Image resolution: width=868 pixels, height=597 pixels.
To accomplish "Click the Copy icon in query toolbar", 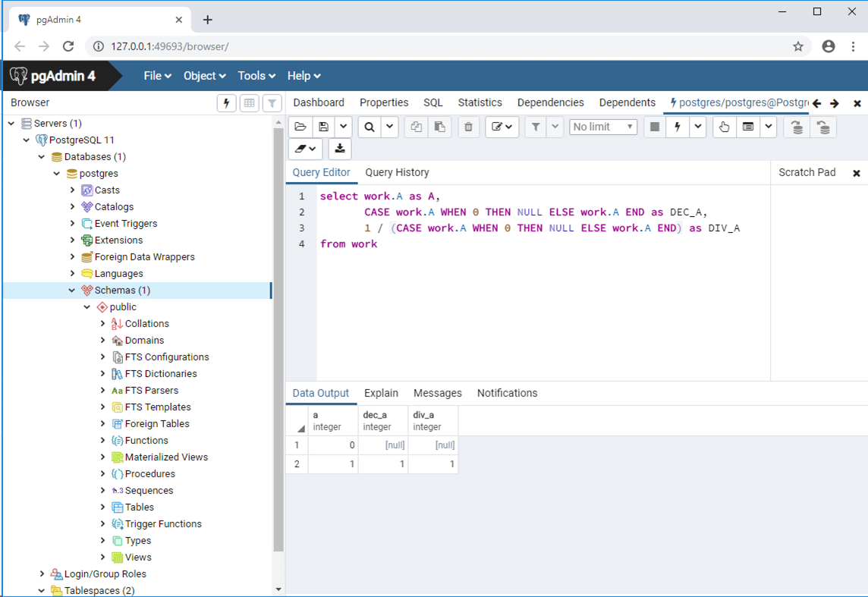I will tap(417, 127).
